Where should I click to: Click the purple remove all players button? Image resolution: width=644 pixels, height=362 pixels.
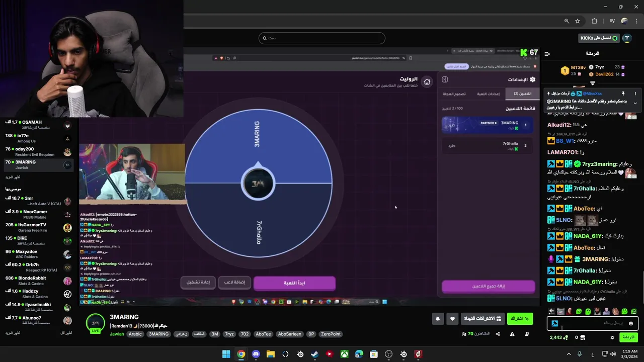coord(488,287)
